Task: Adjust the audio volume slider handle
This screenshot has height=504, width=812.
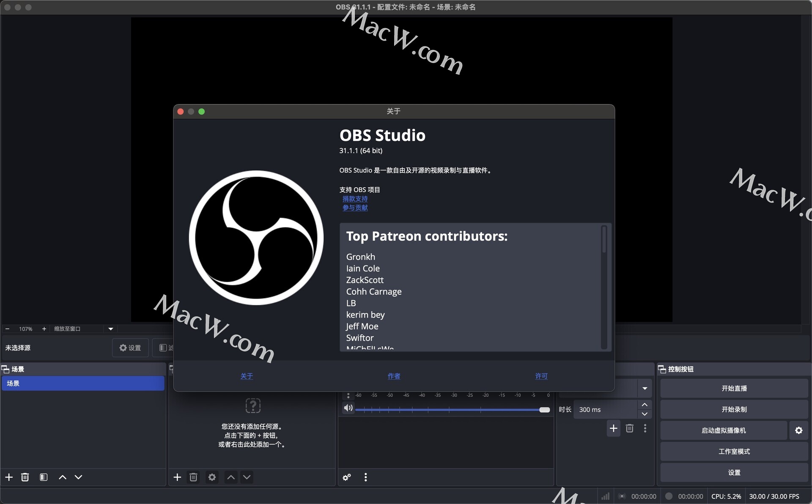Action: click(544, 410)
